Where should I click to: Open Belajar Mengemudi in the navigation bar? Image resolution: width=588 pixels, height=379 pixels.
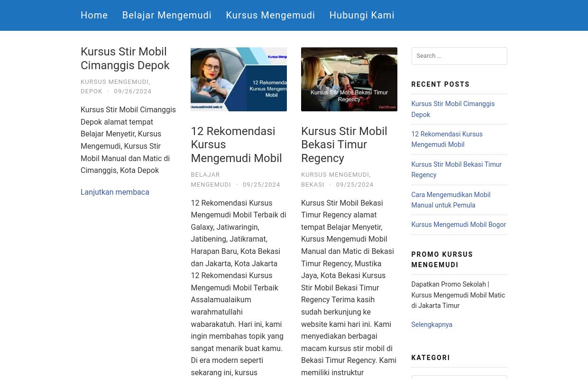pyautogui.click(x=167, y=15)
